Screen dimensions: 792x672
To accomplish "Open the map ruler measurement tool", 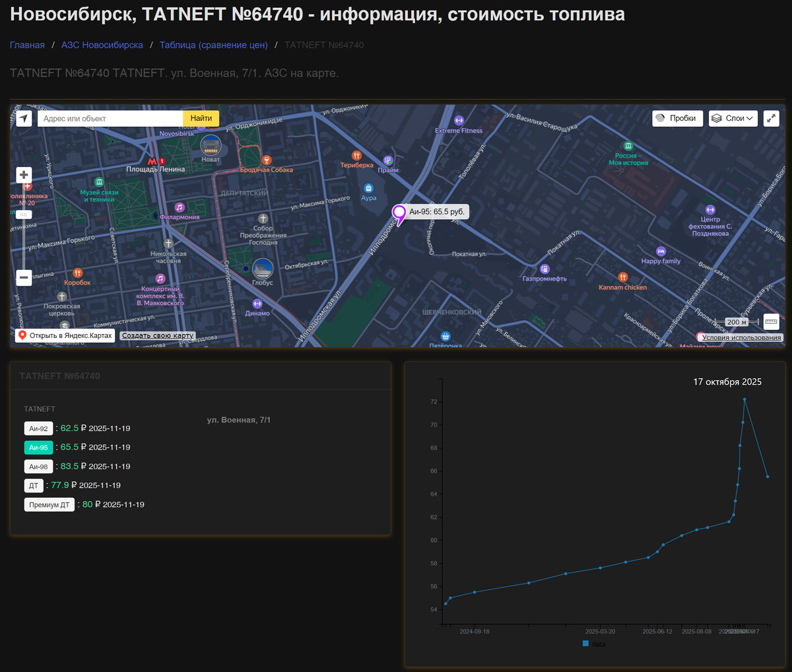I will coord(771,321).
